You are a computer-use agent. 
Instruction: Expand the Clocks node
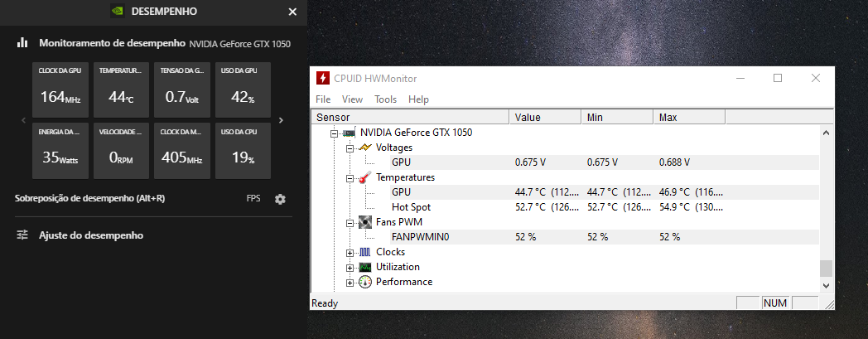click(x=350, y=253)
